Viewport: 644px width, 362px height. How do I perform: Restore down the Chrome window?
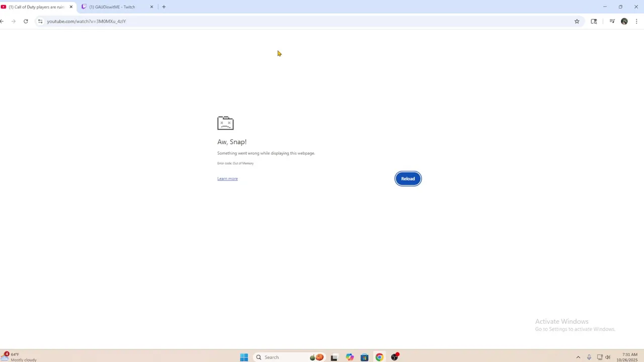click(x=620, y=7)
